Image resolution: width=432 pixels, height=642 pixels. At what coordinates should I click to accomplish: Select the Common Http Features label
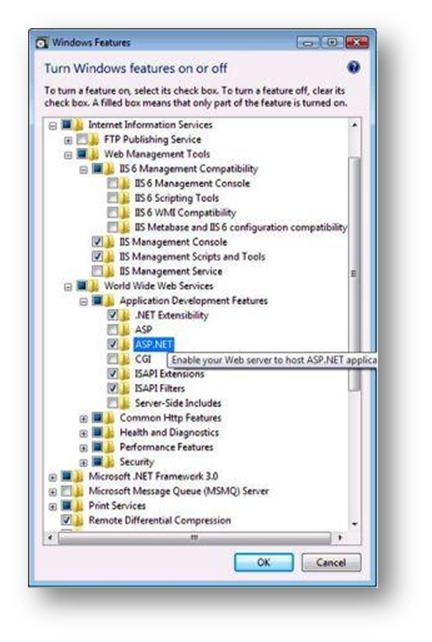point(170,418)
